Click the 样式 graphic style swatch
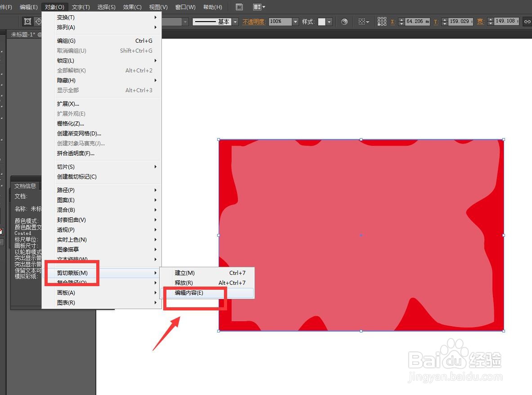The width and height of the screenshot is (532, 395). 322,22
